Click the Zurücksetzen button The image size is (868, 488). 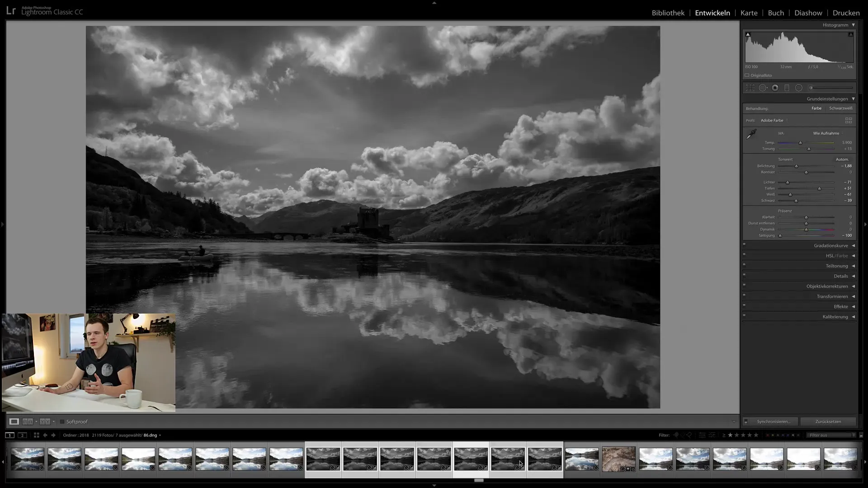(x=828, y=422)
